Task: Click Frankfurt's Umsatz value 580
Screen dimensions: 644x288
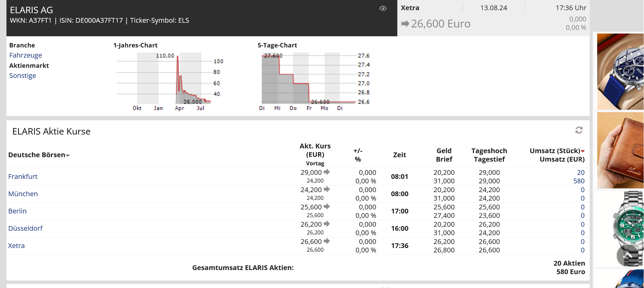Action: click(x=579, y=181)
